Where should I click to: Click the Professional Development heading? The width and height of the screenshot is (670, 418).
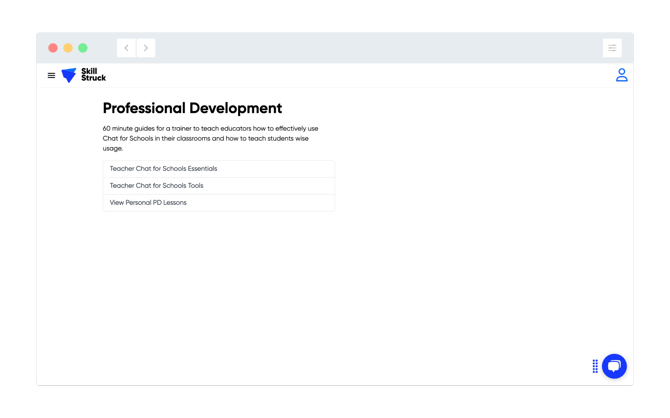pos(192,108)
